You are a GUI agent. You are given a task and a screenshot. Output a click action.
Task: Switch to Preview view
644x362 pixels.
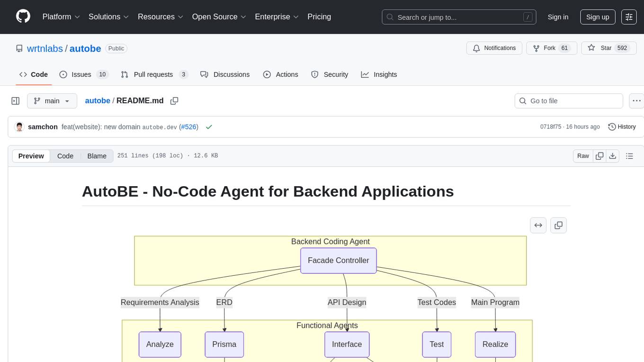point(31,156)
